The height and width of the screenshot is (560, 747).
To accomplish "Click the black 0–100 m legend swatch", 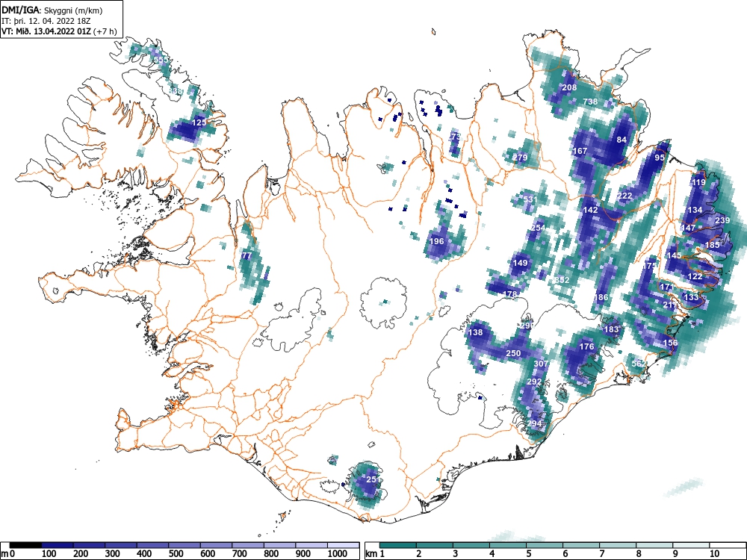I will pos(25,545).
